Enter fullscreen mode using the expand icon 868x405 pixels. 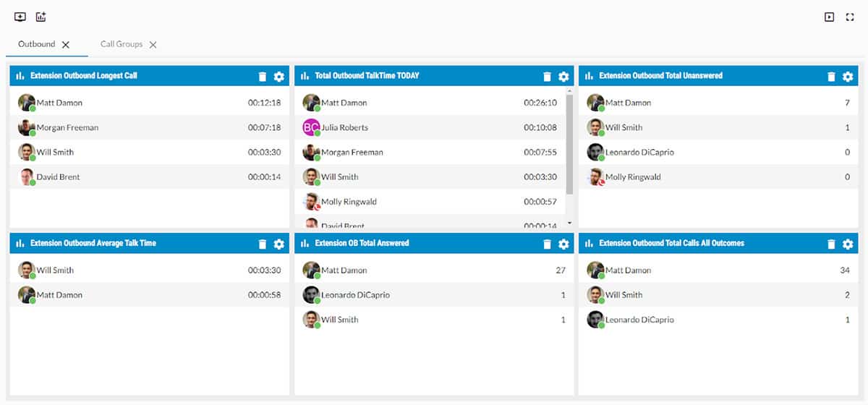pos(850,17)
